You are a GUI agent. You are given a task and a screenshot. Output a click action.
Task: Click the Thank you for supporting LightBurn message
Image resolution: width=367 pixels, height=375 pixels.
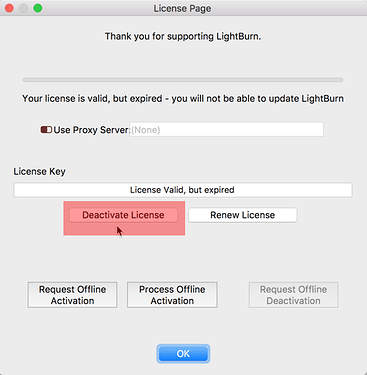click(x=183, y=36)
